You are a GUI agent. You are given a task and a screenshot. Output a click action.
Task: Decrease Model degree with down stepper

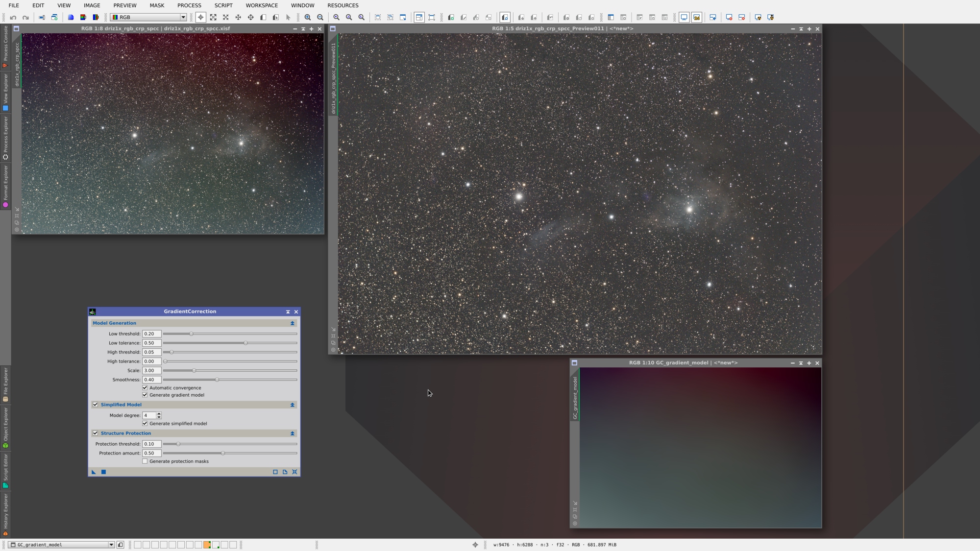[x=159, y=417]
